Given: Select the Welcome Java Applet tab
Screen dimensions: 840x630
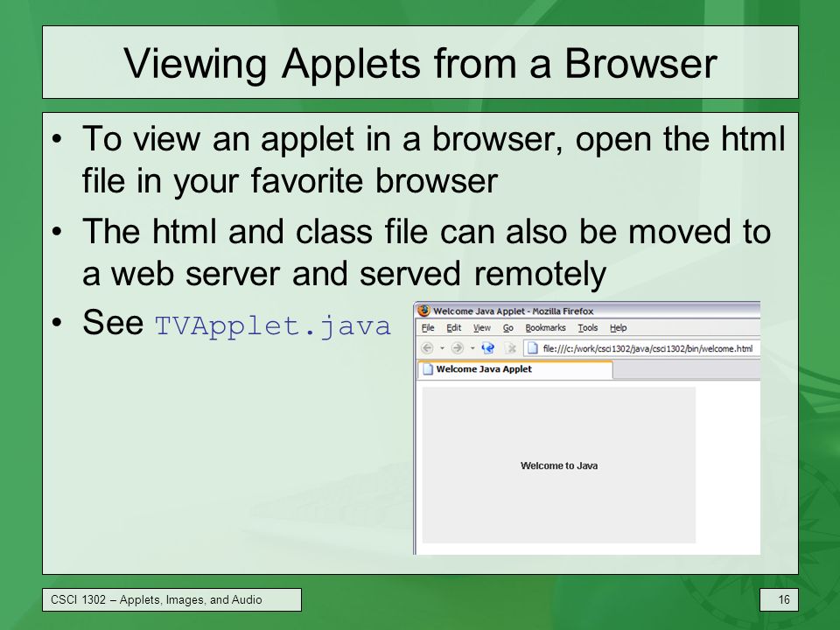Looking at the screenshot, I should (514, 369).
